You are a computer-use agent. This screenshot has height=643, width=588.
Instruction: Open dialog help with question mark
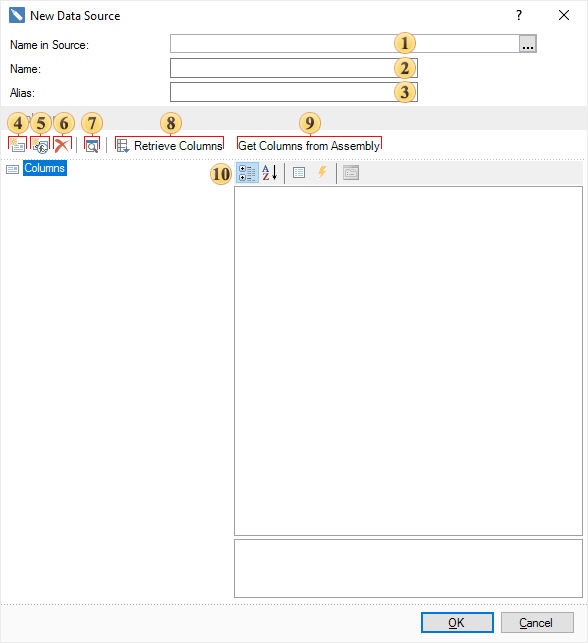click(x=519, y=16)
